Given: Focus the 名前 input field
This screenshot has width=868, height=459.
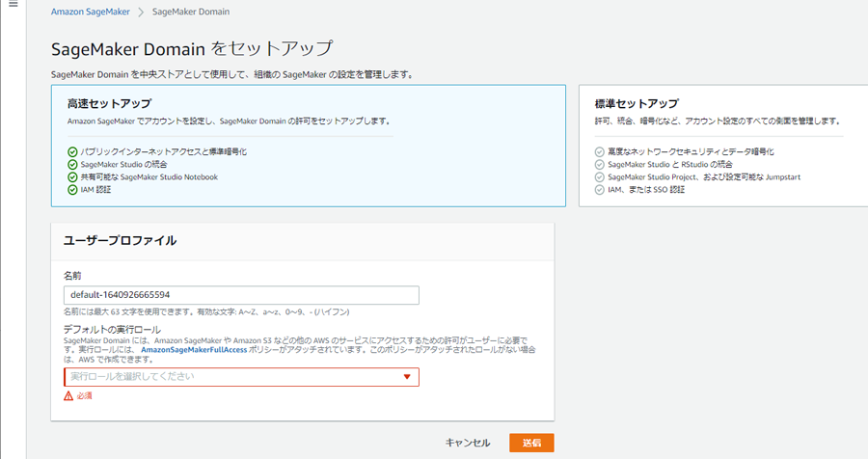Looking at the screenshot, I should tap(241, 295).
